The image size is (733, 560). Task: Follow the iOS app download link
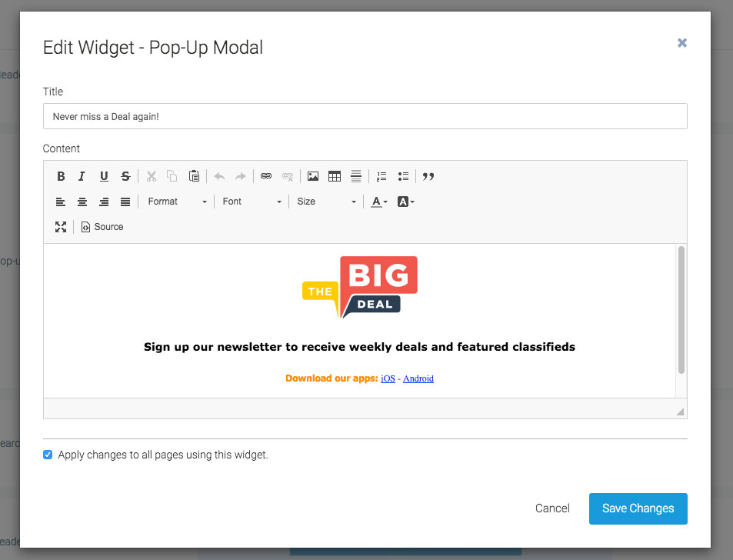pyautogui.click(x=388, y=378)
